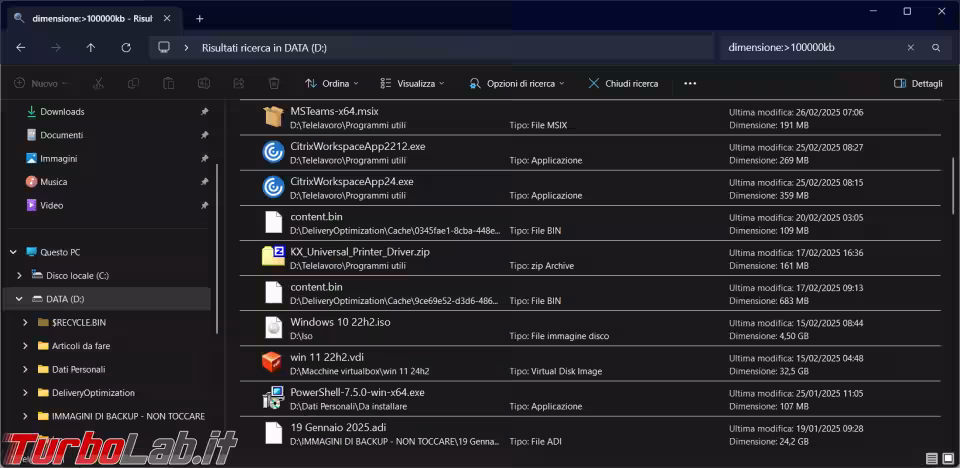The image size is (960, 468).
Task: Click the pin icon beside Video
Action: click(204, 205)
